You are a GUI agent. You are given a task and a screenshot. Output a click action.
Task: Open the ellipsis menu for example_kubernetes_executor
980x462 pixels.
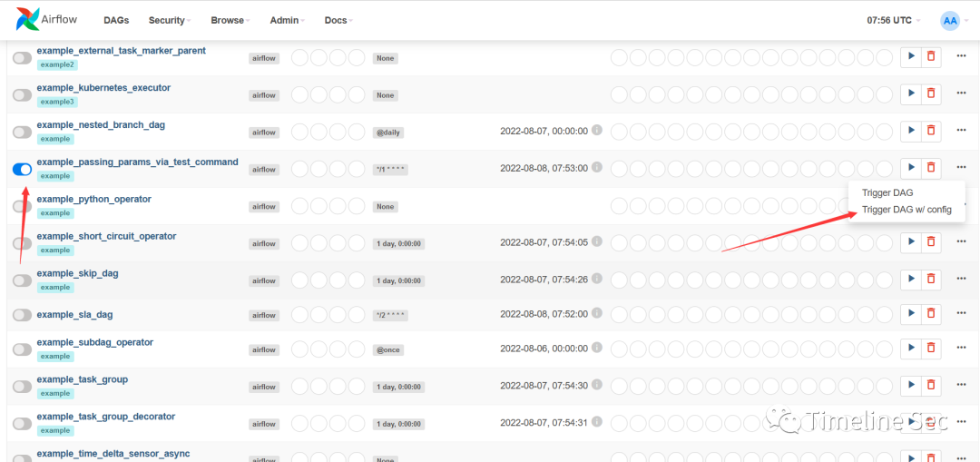click(x=961, y=93)
